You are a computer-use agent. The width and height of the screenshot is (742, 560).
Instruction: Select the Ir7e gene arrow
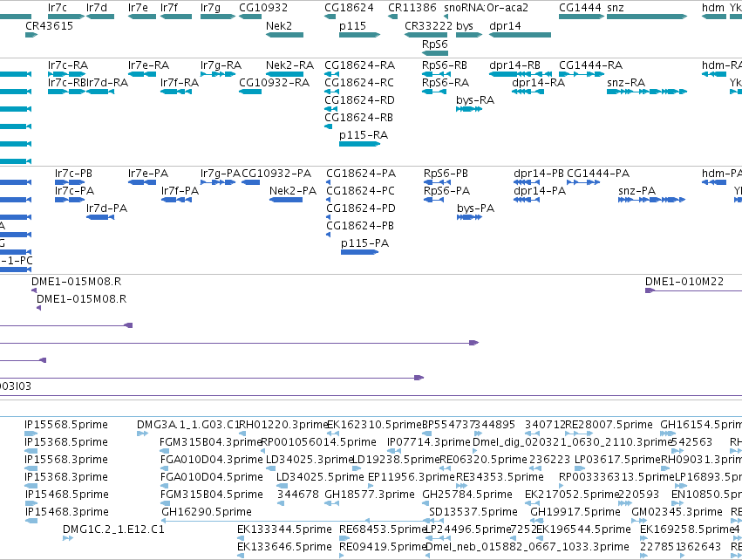pos(142,17)
